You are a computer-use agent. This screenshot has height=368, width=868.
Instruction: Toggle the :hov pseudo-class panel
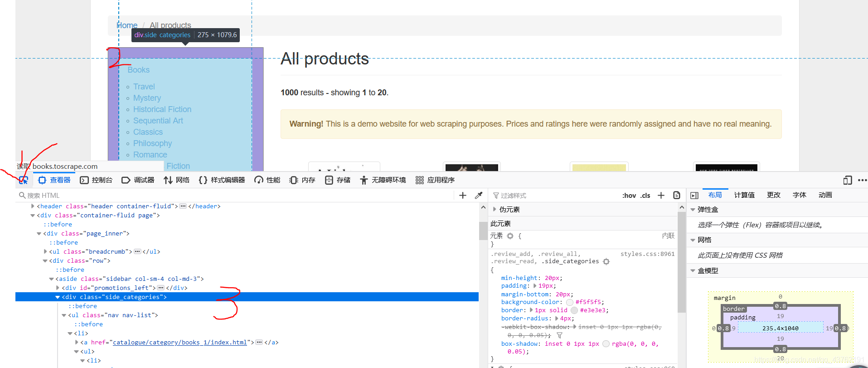pyautogui.click(x=629, y=196)
